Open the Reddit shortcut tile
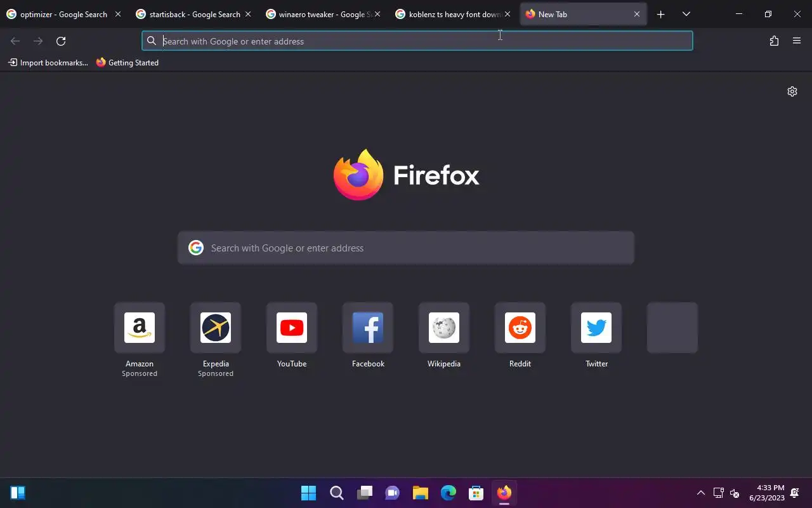 click(520, 328)
